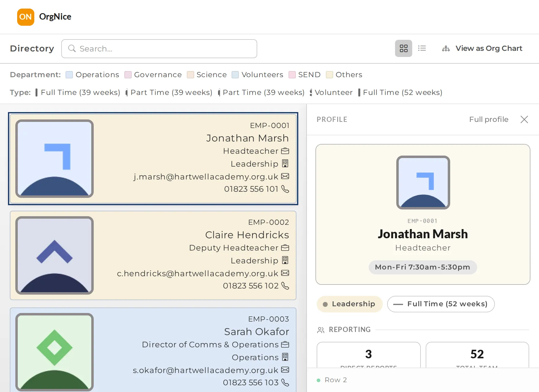This screenshot has height=392, width=539.
Task: Filter by Full Time (52 weeks) type
Action: click(x=400, y=92)
